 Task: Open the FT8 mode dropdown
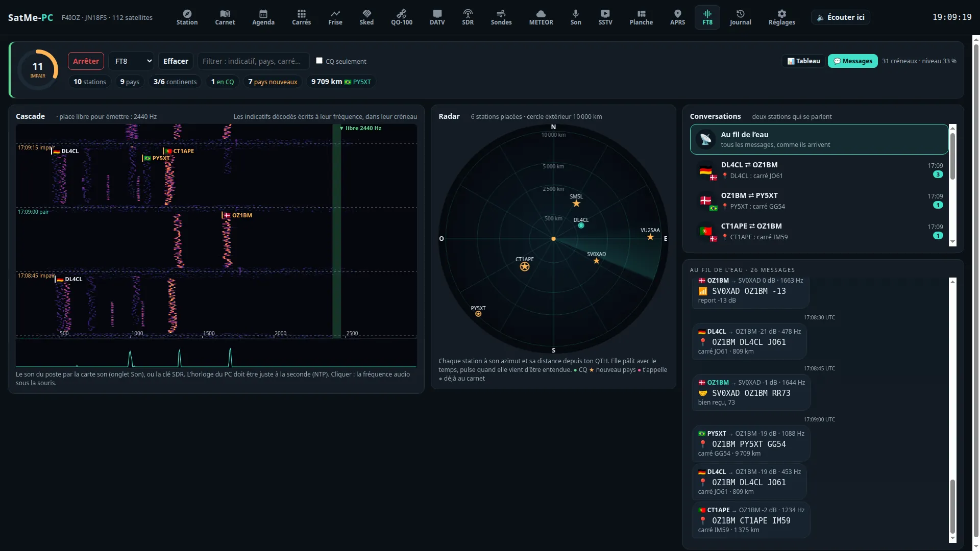131,61
